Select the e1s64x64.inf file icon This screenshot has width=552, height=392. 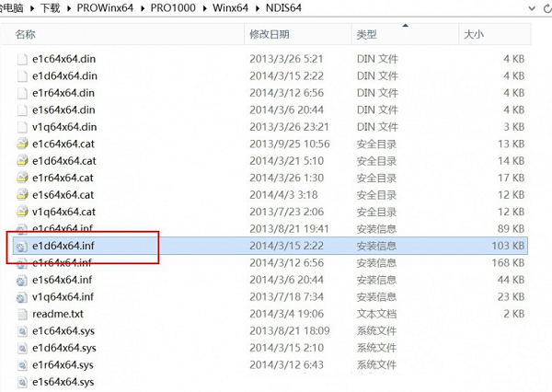(22, 280)
